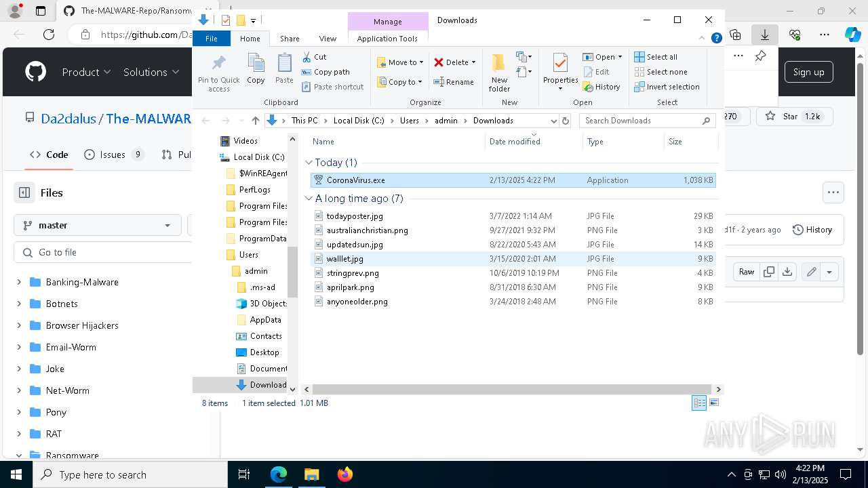The image size is (868, 488).
Task: Open master branch dropdown on GitHub
Action: coord(98,225)
